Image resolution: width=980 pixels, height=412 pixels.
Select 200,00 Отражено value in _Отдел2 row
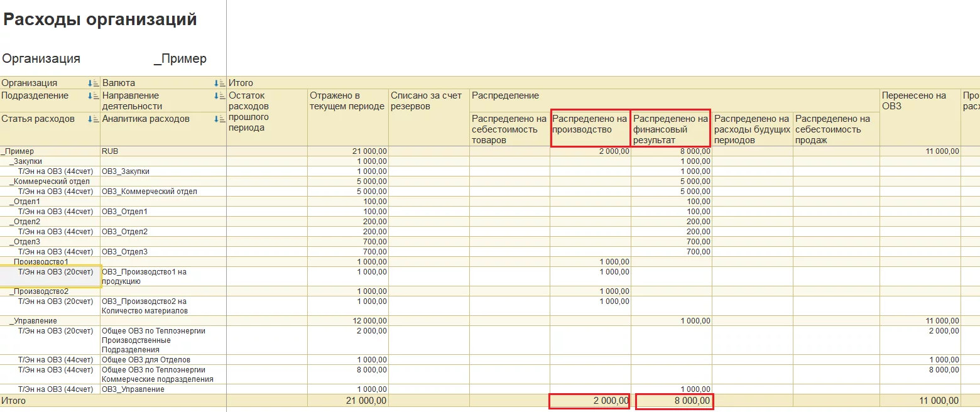[375, 222]
